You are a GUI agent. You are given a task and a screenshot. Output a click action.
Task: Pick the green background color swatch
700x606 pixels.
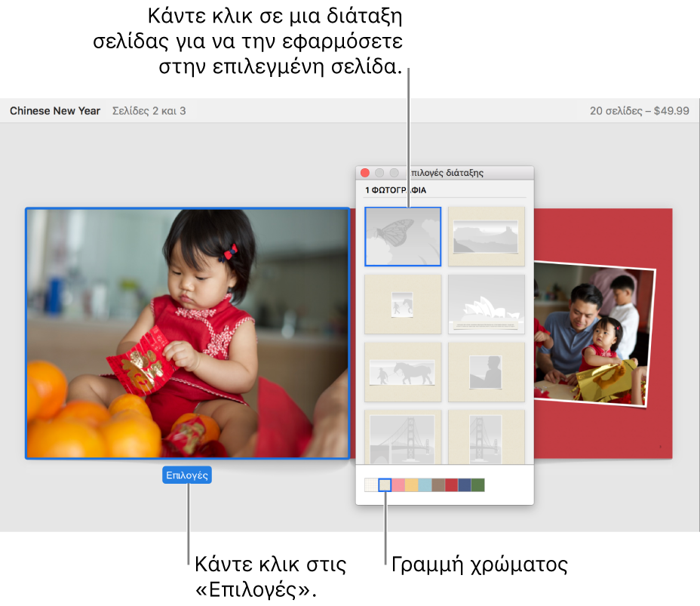click(478, 485)
